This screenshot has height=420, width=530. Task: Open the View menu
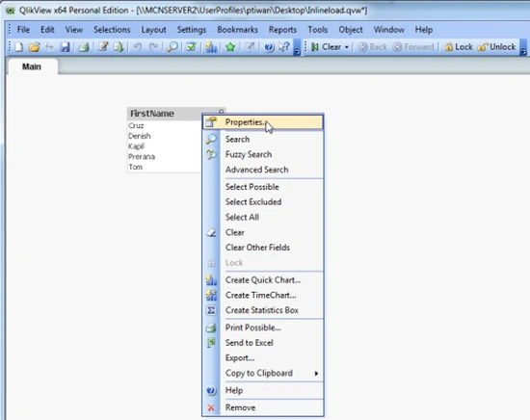pos(74,30)
